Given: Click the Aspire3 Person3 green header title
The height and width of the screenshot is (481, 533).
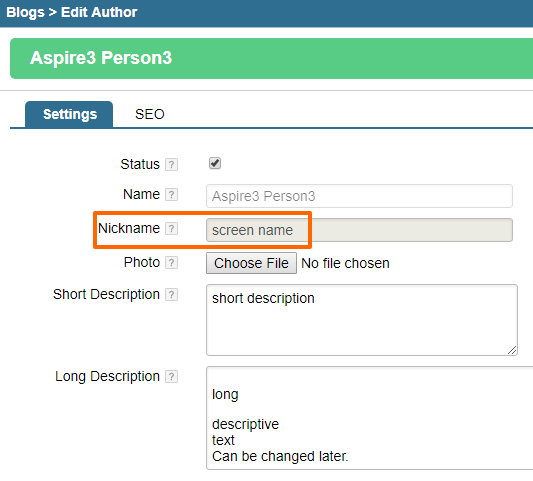Looking at the screenshot, I should [x=101, y=58].
